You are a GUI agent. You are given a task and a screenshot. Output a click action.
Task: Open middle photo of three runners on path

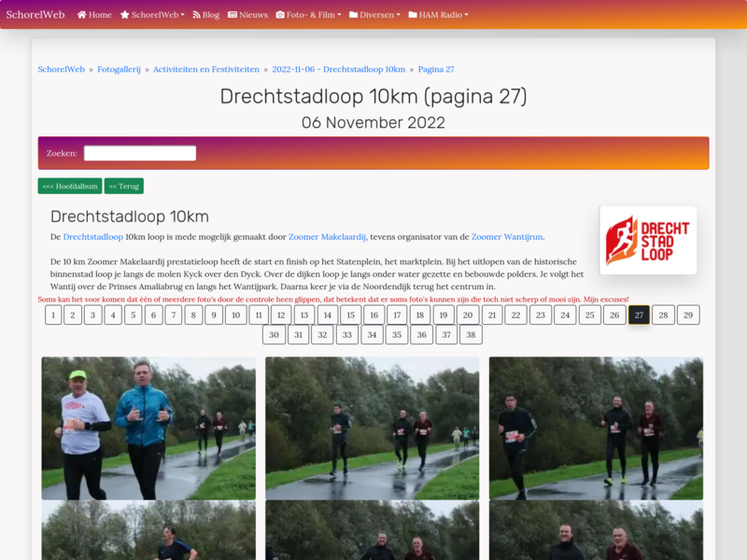point(372,428)
